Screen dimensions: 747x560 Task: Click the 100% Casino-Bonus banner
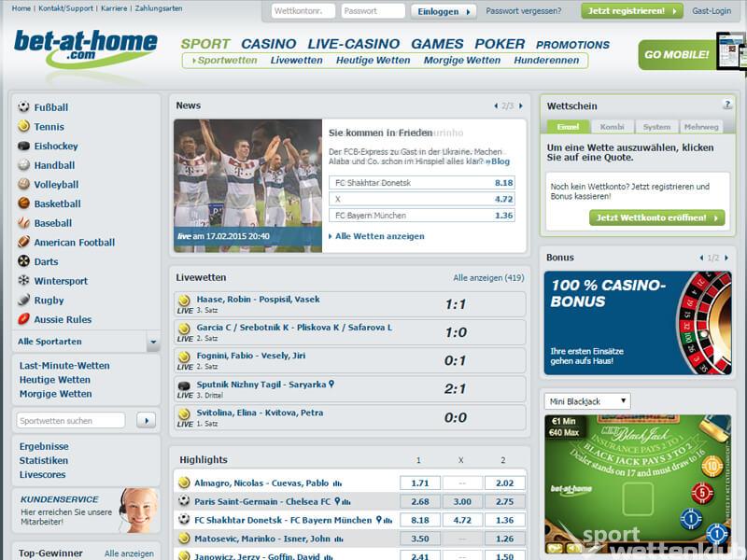click(638, 323)
